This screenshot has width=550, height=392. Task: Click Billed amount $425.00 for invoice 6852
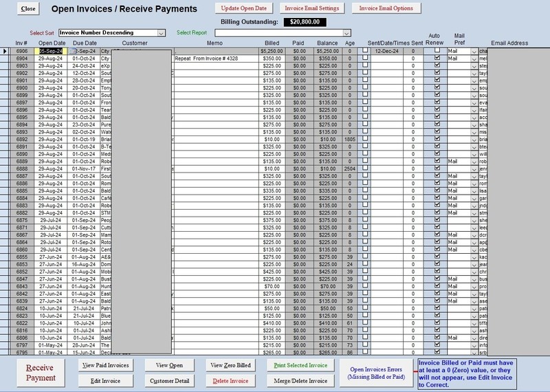272,272
